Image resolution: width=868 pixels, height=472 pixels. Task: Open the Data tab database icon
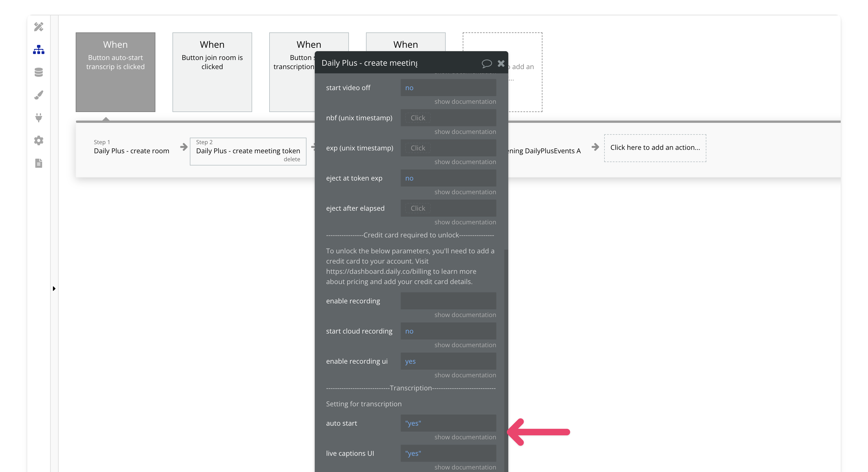(39, 72)
